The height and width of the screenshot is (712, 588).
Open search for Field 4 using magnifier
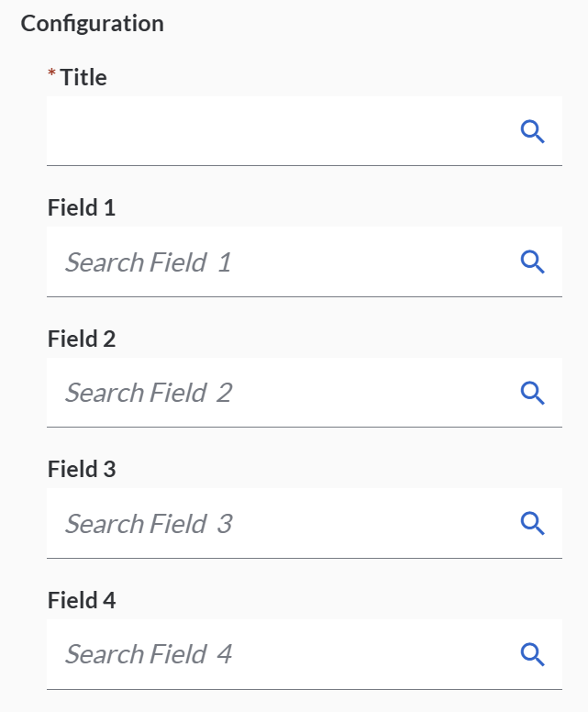click(x=533, y=654)
